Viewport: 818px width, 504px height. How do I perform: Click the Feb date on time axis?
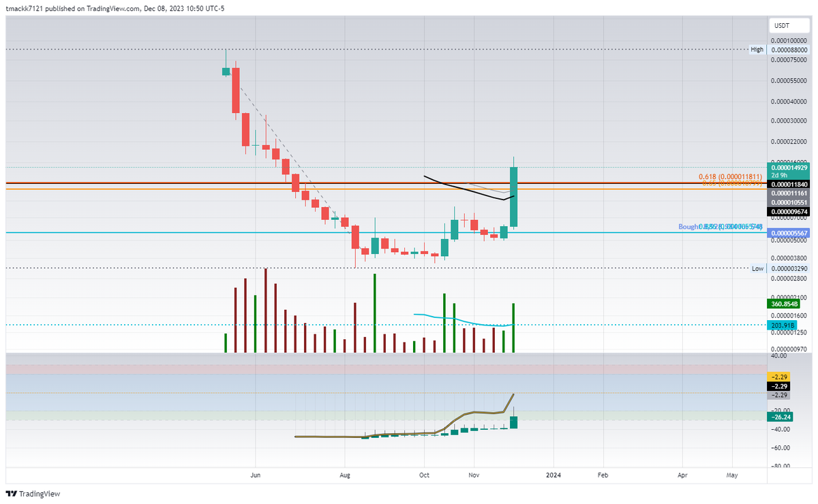coord(603,475)
